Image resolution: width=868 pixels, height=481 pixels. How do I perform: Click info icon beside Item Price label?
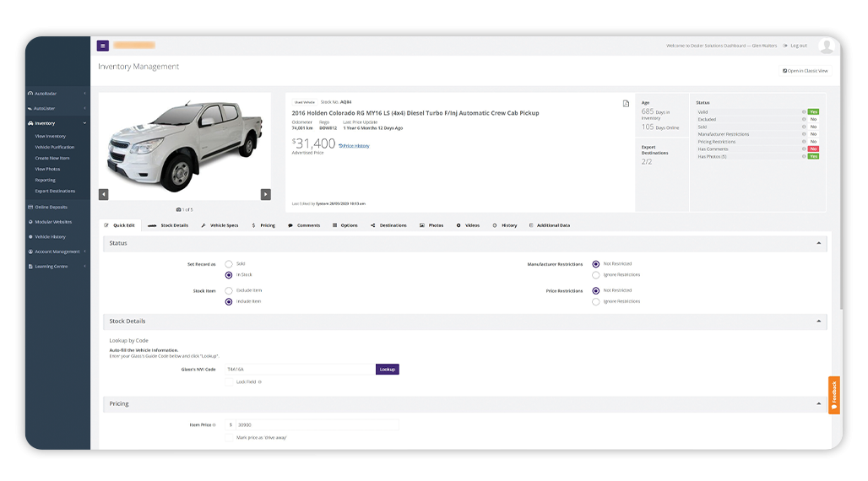click(214, 425)
